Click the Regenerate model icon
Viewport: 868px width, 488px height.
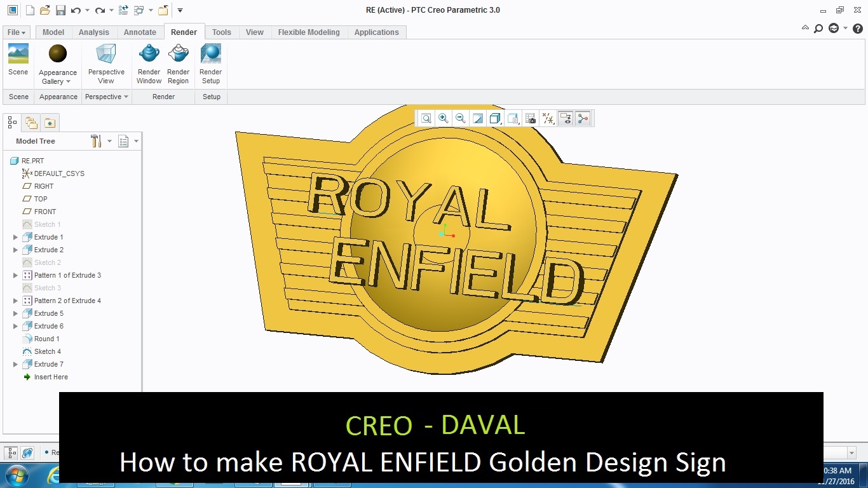pyautogui.click(x=123, y=10)
